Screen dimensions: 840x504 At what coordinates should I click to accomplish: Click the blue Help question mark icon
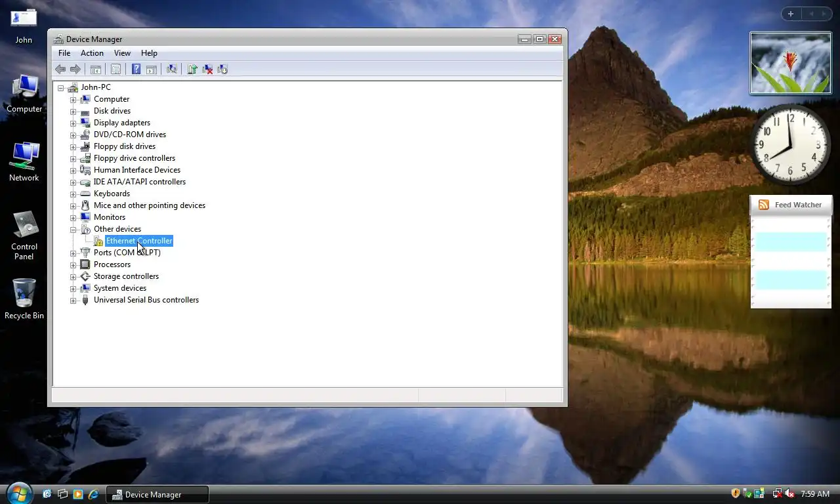coord(136,69)
